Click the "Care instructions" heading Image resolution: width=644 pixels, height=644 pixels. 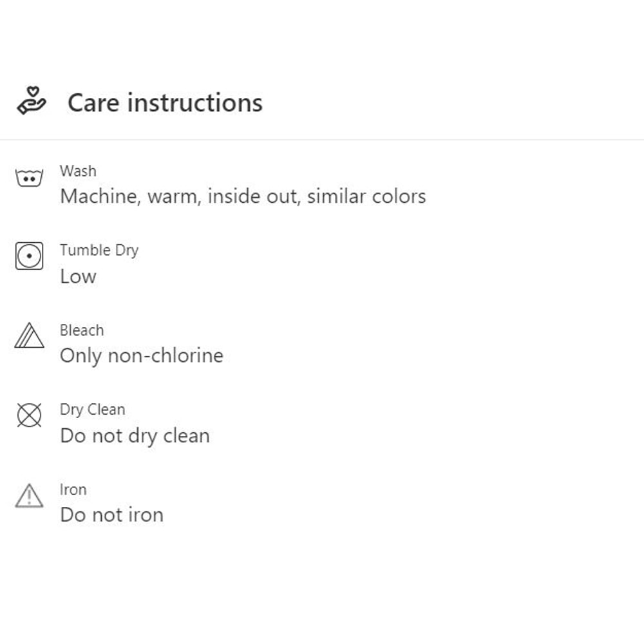[165, 103]
